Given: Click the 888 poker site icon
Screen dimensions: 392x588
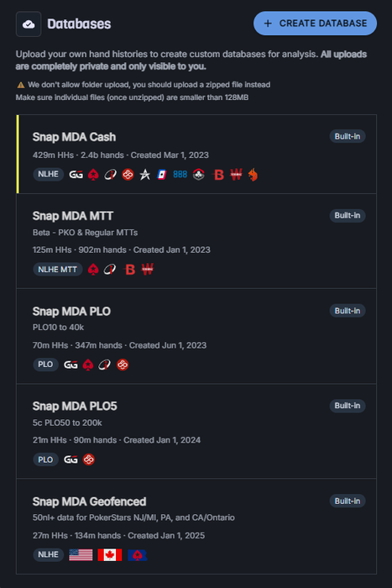Looking at the screenshot, I should click(180, 175).
